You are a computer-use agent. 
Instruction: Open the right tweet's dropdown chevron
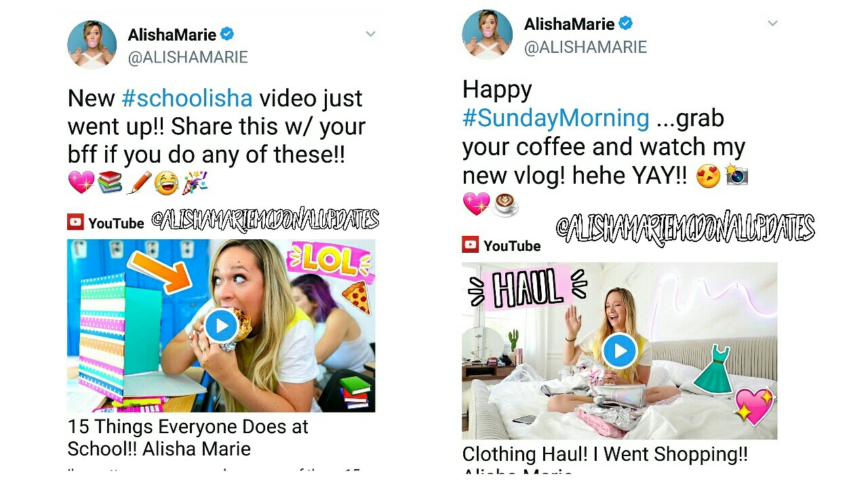[x=772, y=23]
